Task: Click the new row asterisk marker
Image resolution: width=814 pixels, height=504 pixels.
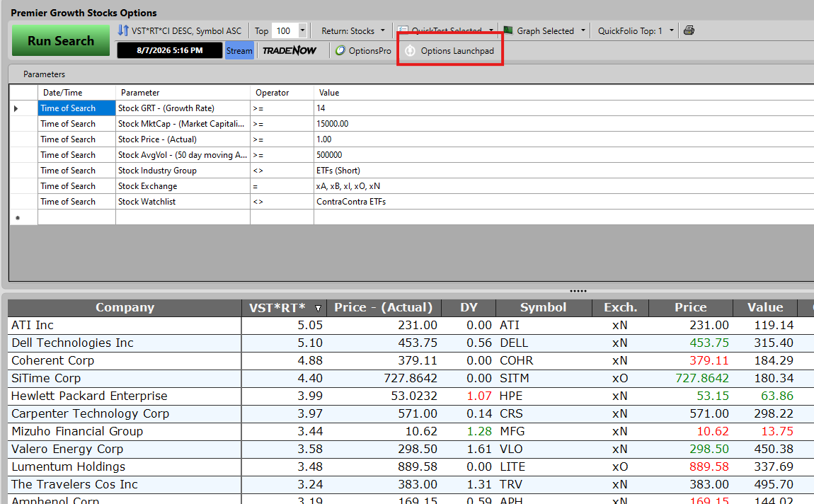Action: point(18,218)
